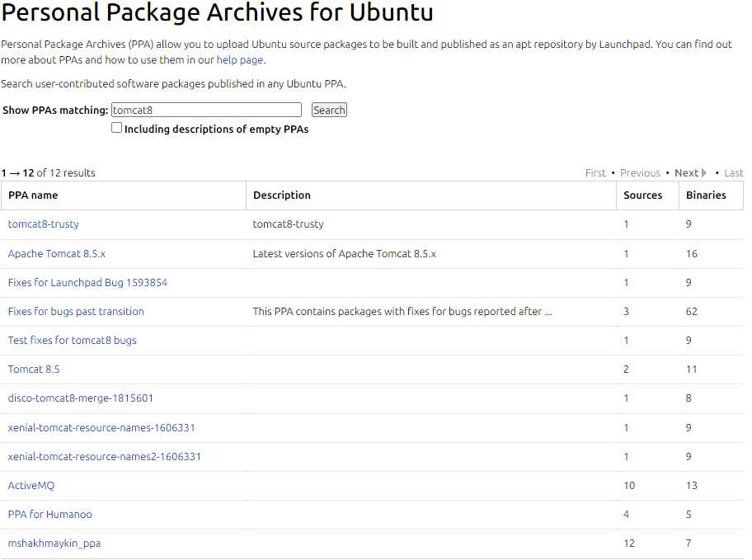Open 'Fixes for bugs past transition' PPA

tap(76, 312)
